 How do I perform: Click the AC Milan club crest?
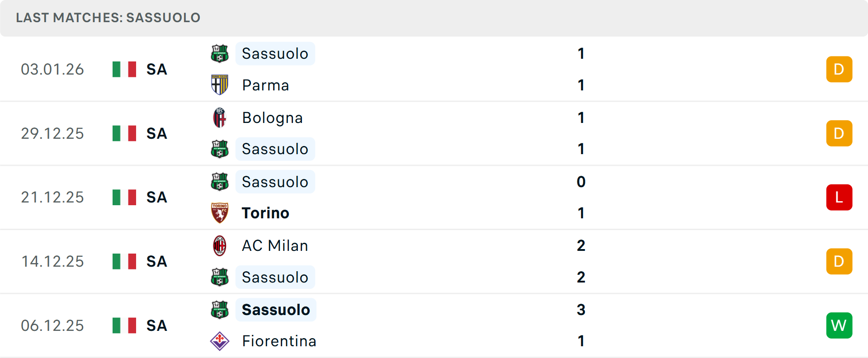[220, 246]
